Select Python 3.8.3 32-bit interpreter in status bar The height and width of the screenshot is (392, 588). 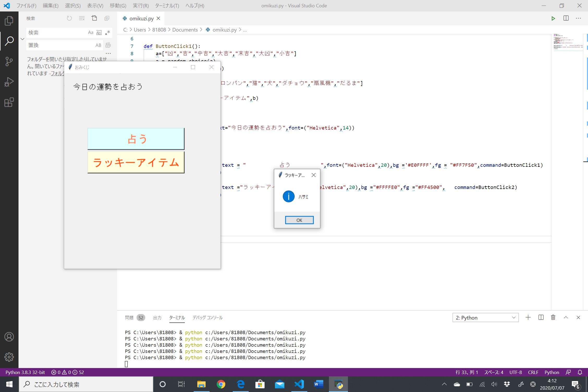[x=25, y=372]
